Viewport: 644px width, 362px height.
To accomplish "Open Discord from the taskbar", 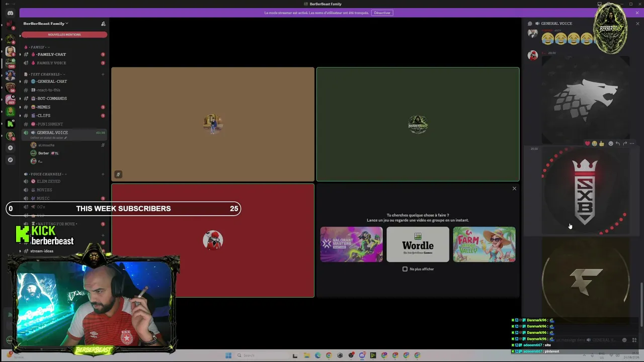I will (362, 355).
